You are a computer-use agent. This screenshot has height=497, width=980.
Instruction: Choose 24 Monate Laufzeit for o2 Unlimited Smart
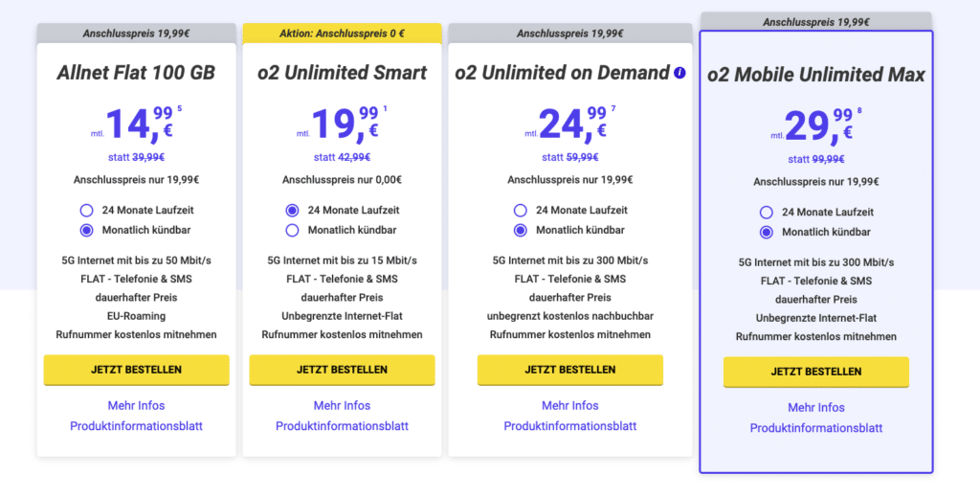(292, 210)
